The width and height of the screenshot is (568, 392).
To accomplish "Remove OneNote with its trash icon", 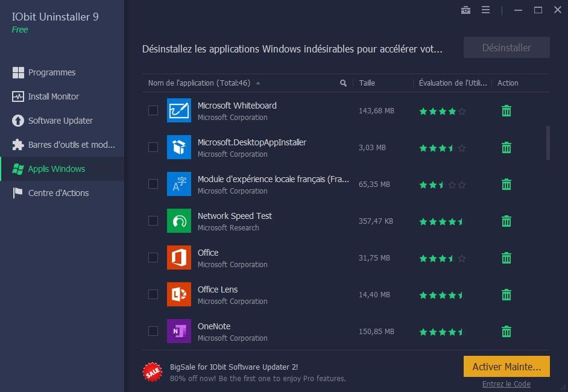I will tap(506, 332).
